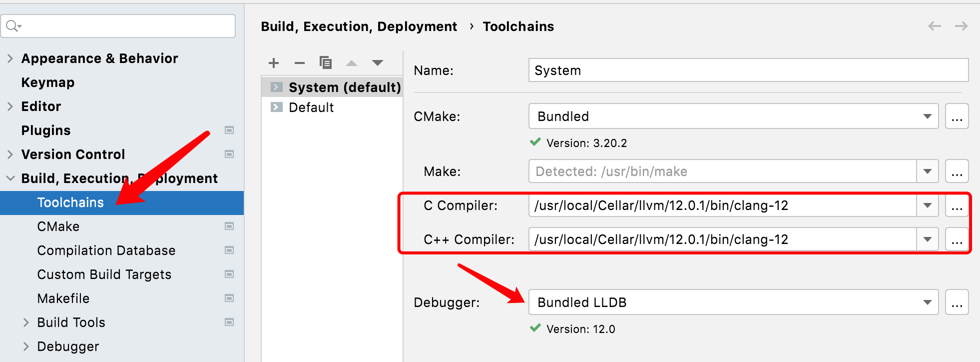Screen dimensions: 980x362
Task: Open the CMake Bundled dropdown
Action: (733, 116)
